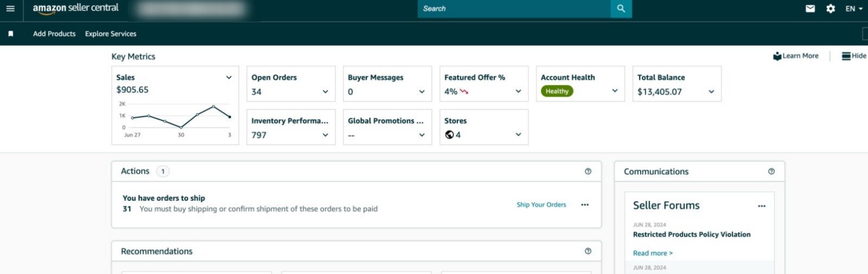Expand the Open Orders dropdown
The height and width of the screenshot is (274, 868).
pos(325,92)
